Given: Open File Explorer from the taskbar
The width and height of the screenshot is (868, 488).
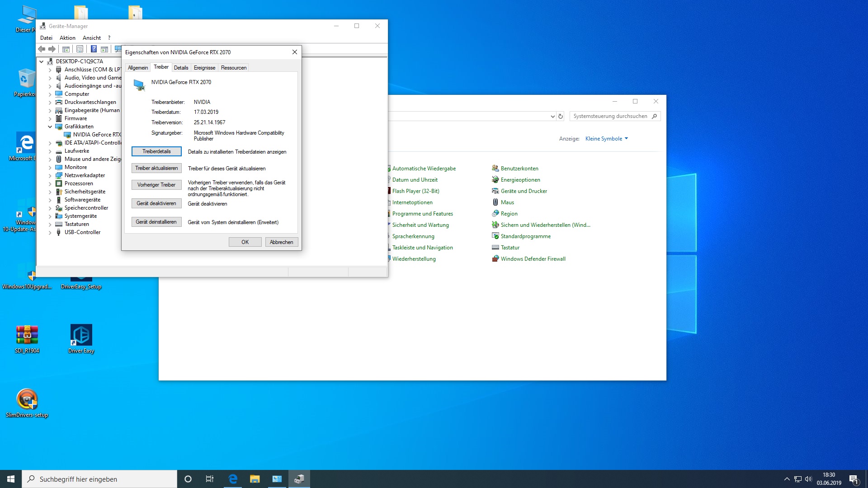Looking at the screenshot, I should 255,479.
